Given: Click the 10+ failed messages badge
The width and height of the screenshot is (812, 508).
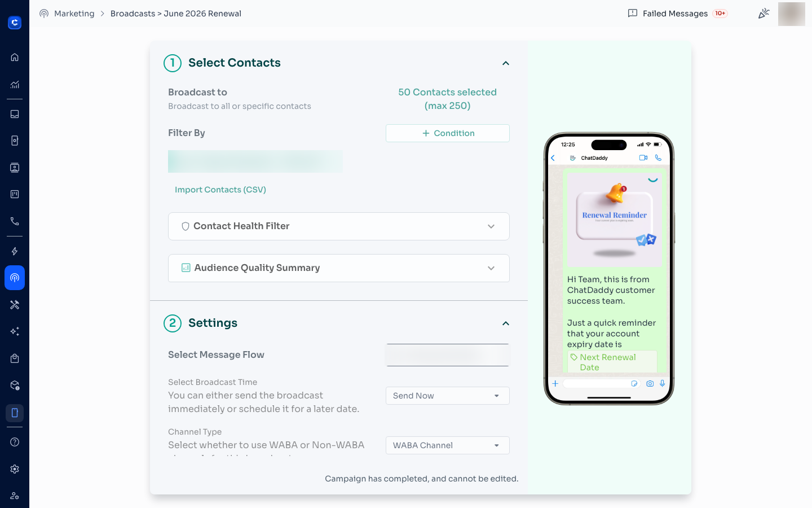Looking at the screenshot, I should pyautogui.click(x=720, y=14).
